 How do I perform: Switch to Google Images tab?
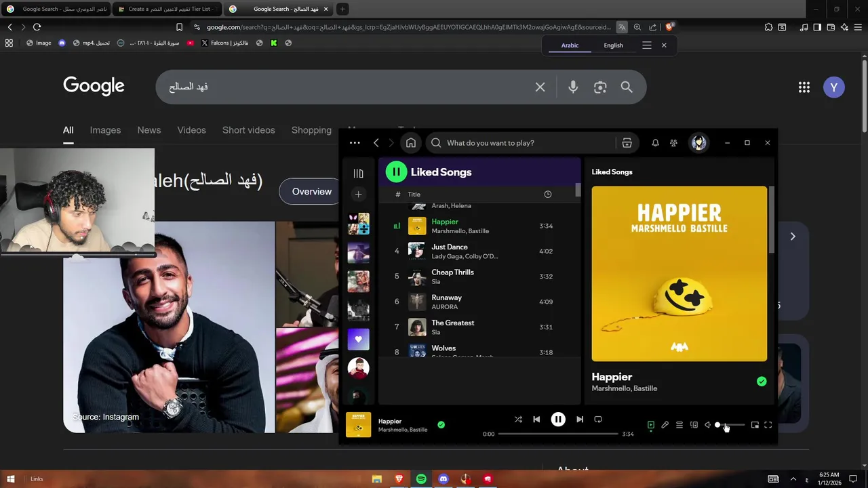(x=105, y=130)
